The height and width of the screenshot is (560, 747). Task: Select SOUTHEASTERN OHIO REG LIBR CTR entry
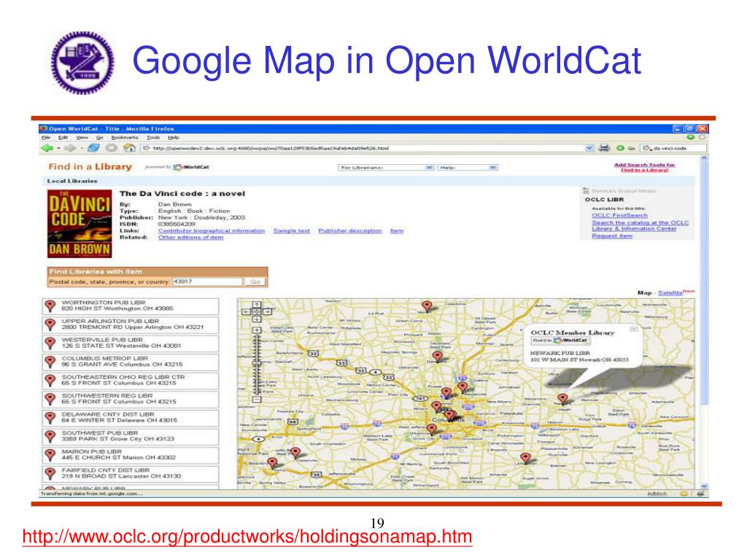(x=130, y=381)
